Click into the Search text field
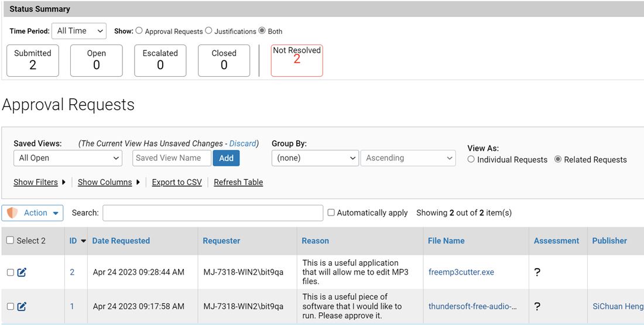This screenshot has width=644, height=325. pos(213,213)
